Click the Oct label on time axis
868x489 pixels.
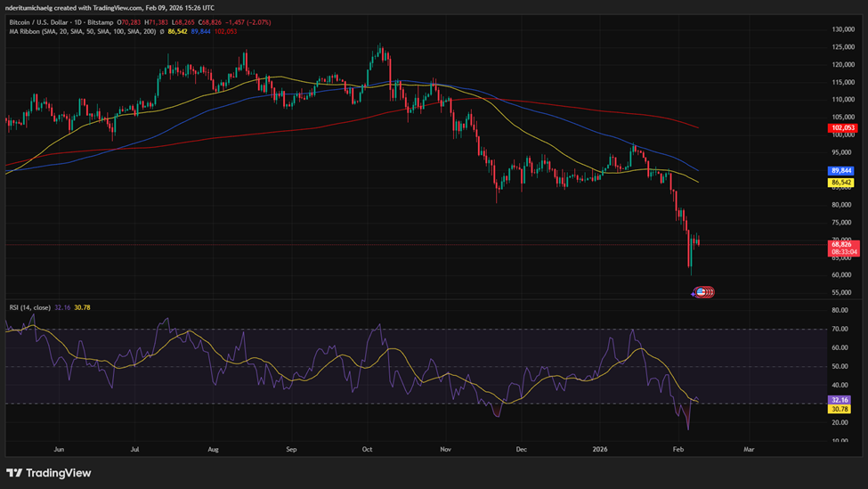(x=369, y=450)
